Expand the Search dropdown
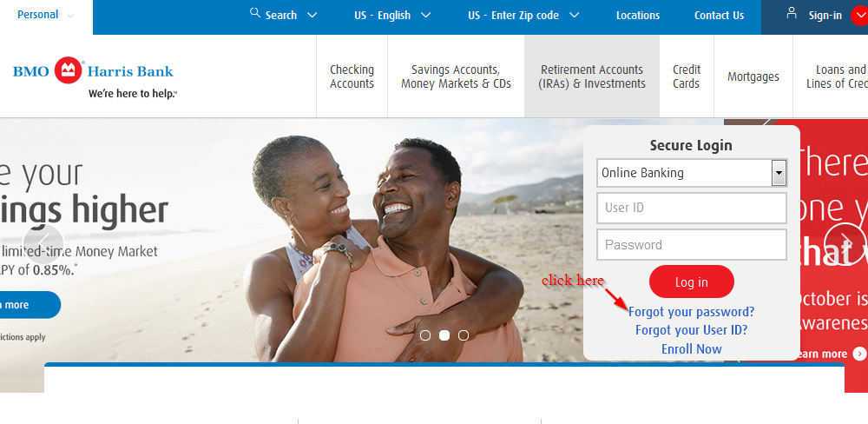 (x=312, y=15)
